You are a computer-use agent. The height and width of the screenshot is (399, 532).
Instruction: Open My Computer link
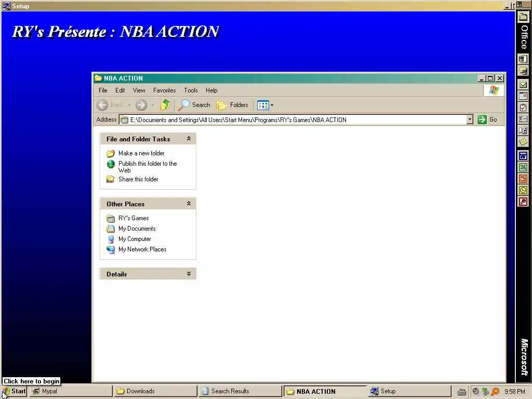(135, 239)
